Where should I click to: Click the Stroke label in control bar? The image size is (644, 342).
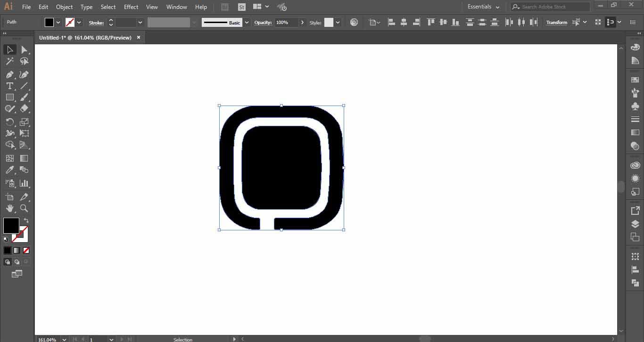click(96, 23)
